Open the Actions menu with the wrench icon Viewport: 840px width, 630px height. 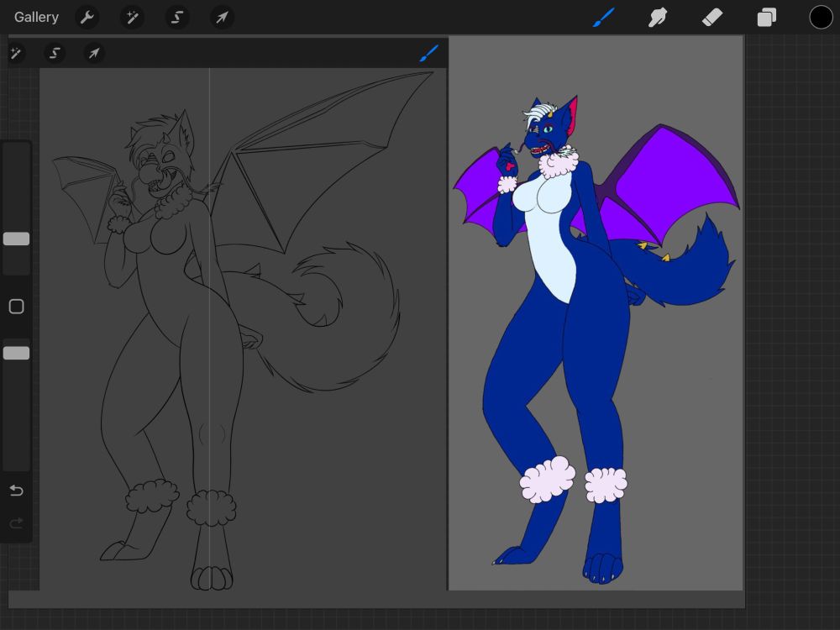(87, 17)
